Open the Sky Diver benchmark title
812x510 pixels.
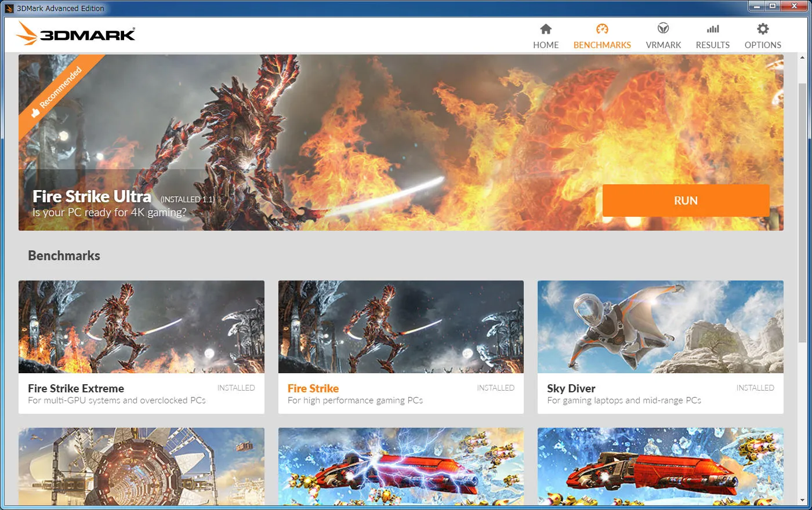coord(571,388)
